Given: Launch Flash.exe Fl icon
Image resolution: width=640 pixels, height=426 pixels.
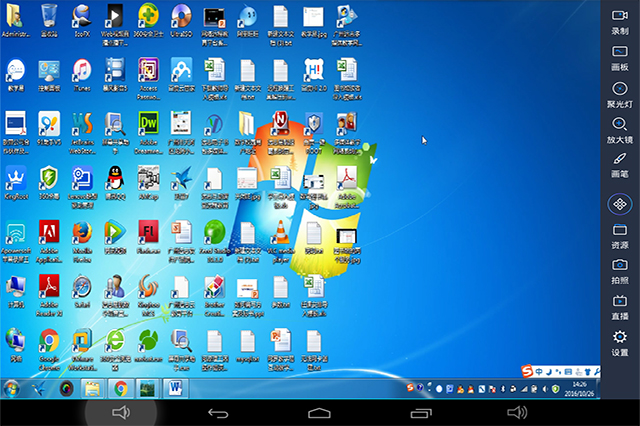Looking at the screenshot, I should point(148,237).
